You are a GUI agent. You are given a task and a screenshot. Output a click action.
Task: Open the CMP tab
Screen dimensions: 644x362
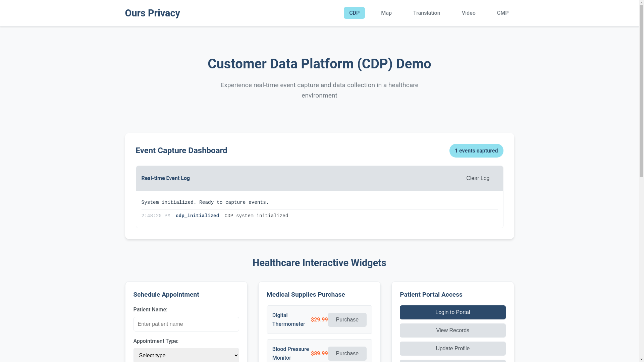(x=503, y=13)
